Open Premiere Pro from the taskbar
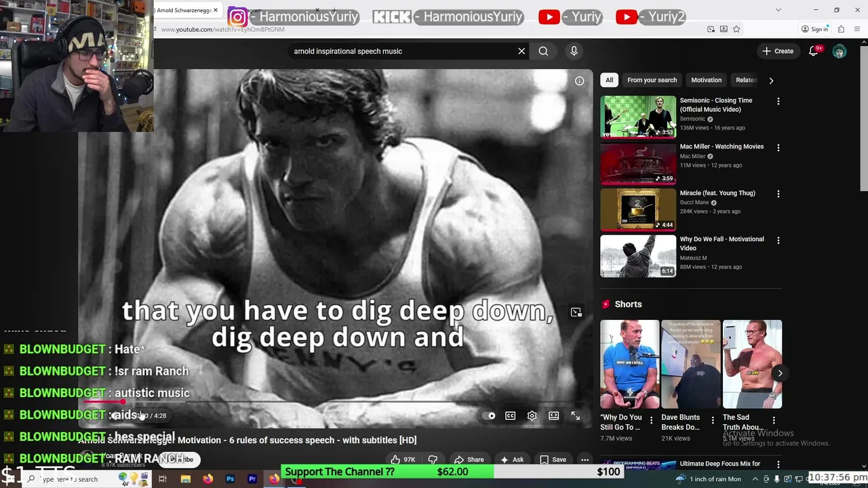Screen dimensions: 868x488 click(x=252, y=479)
